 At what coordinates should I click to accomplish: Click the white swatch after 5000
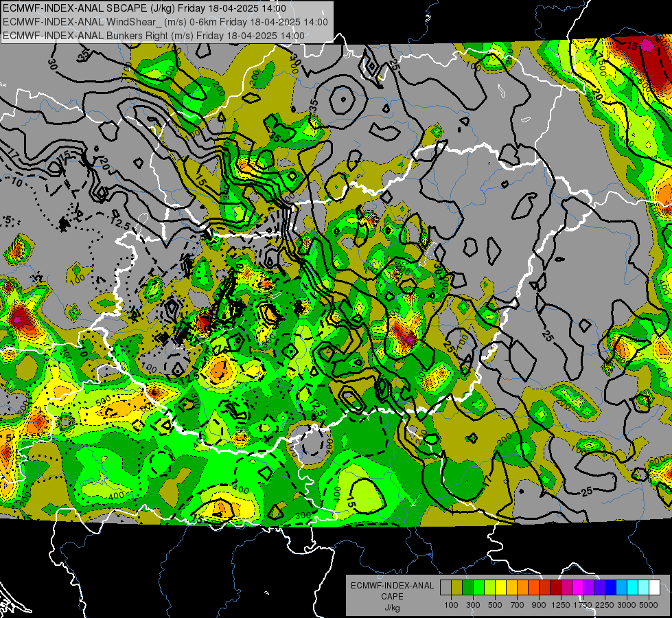tap(654, 588)
